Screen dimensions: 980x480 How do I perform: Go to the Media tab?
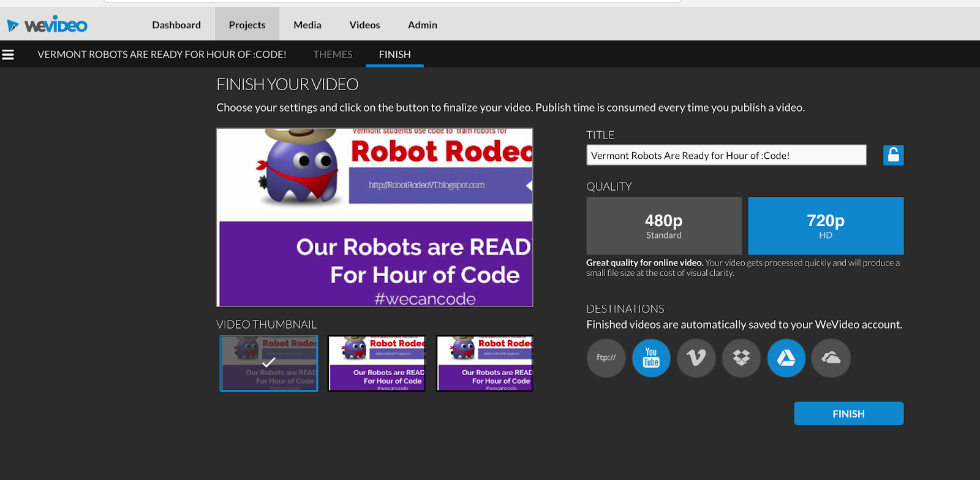click(x=307, y=25)
